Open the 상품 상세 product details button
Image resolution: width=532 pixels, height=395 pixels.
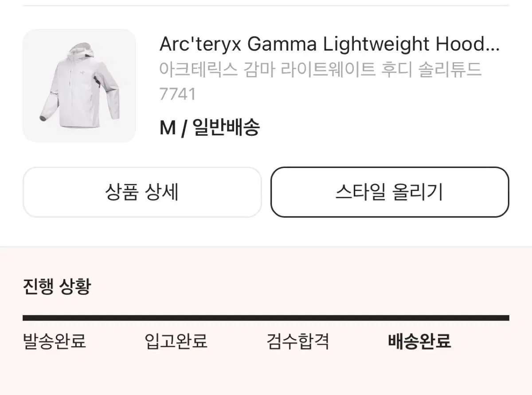point(142,192)
